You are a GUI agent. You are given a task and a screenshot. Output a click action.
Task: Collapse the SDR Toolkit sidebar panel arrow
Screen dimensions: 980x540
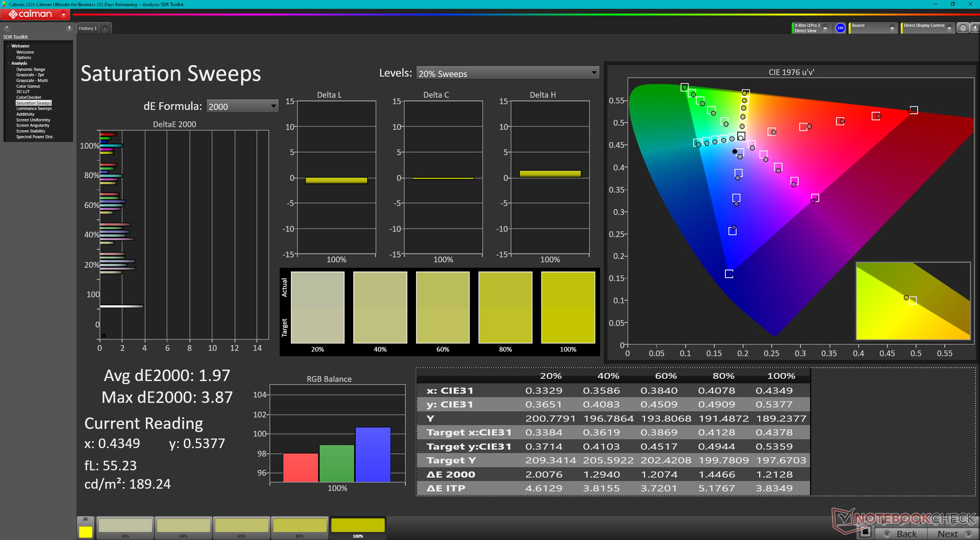click(x=69, y=28)
